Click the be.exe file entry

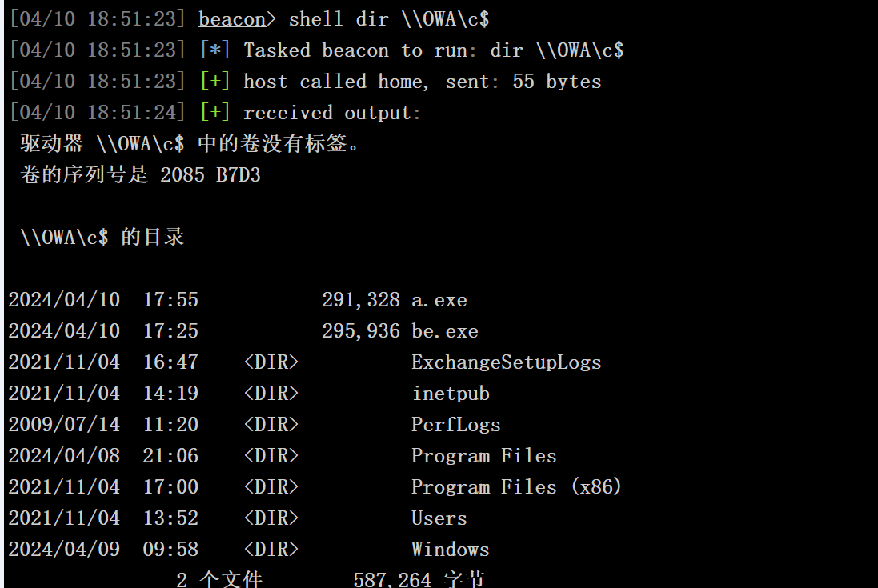(444, 331)
